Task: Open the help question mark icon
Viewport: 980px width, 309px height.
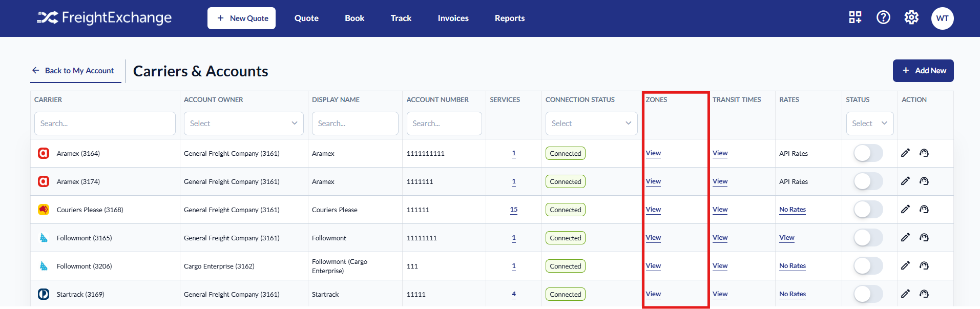Action: [x=883, y=17]
